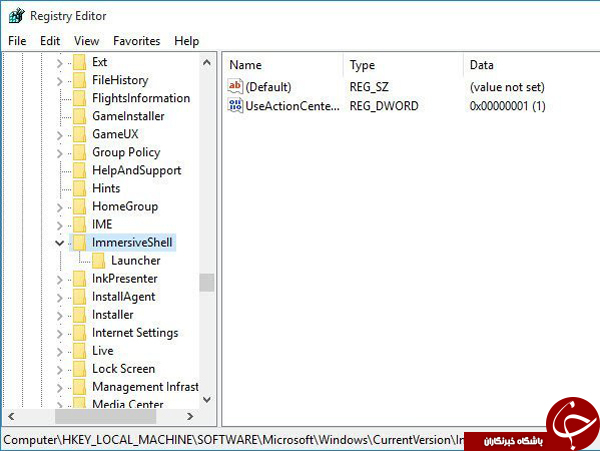
Task: Select the UseActionCente... value name
Action: [x=292, y=106]
